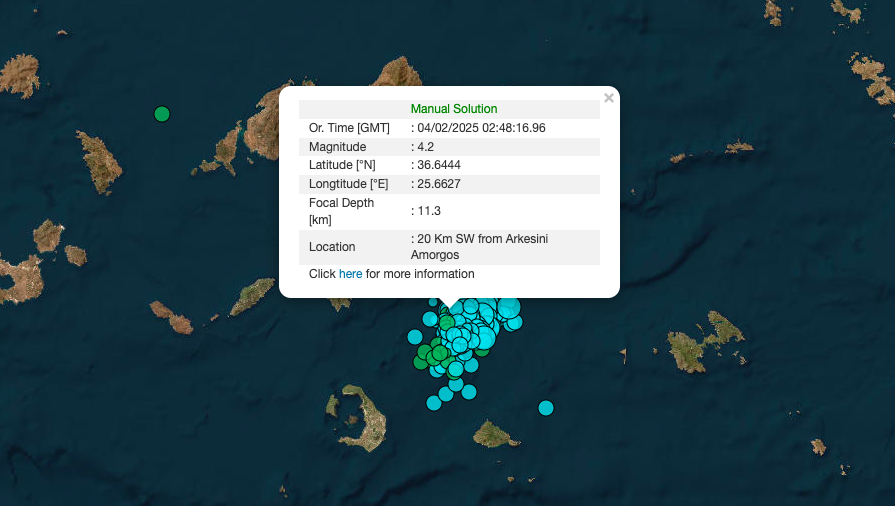The width and height of the screenshot is (895, 506).
Task: Select the isolated cyan marker east of the cluster
Action: (546, 408)
